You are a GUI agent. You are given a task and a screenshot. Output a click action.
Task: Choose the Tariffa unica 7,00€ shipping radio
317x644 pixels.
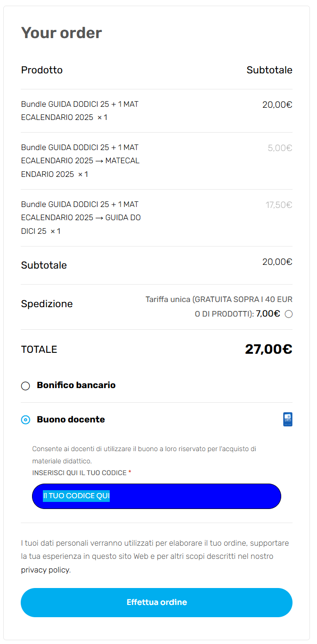pyautogui.click(x=289, y=314)
